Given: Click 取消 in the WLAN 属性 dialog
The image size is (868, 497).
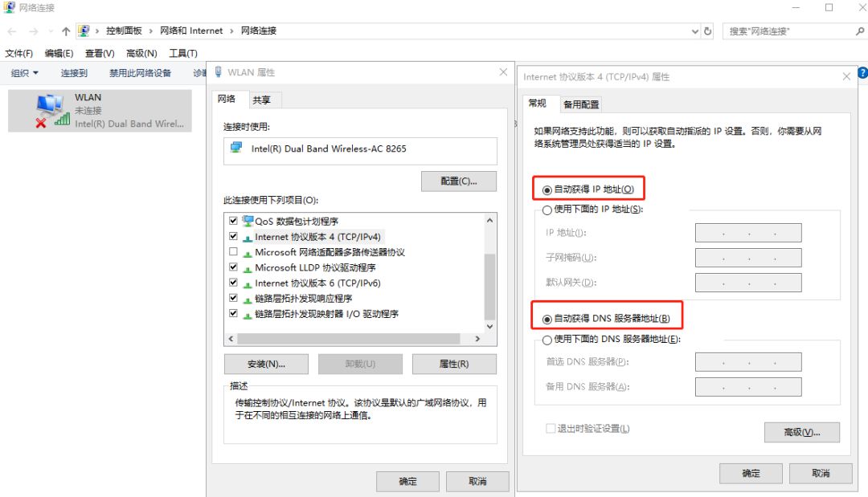Looking at the screenshot, I should coord(477,482).
